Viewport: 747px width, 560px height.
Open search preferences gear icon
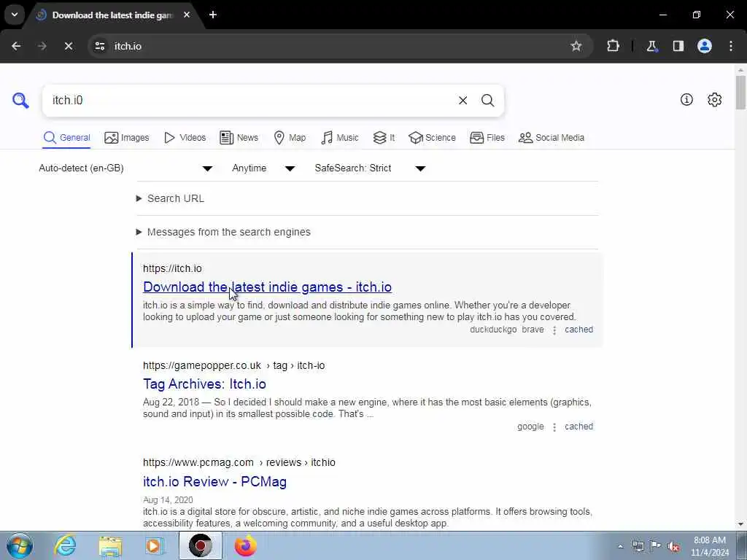point(714,99)
